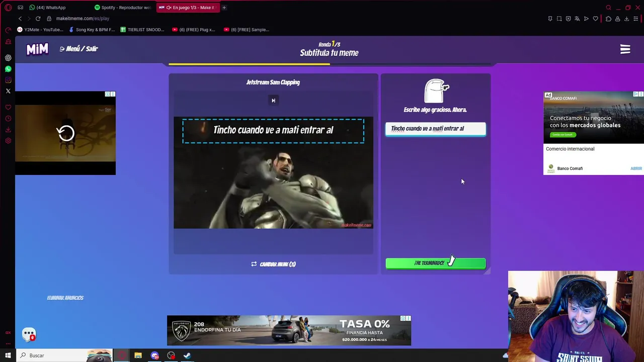The height and width of the screenshot is (362, 644).
Task: Open the sidebar settings gear icon
Action: point(8,141)
